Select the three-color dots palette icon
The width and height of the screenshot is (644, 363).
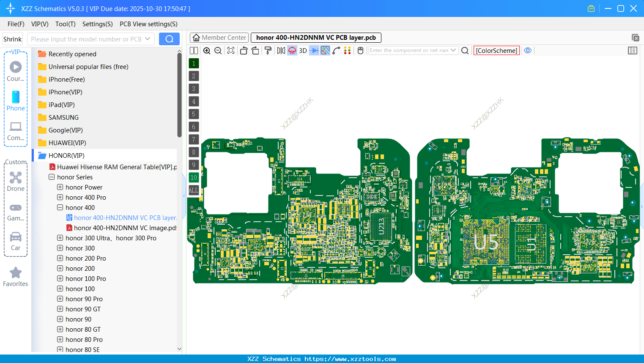click(x=347, y=50)
